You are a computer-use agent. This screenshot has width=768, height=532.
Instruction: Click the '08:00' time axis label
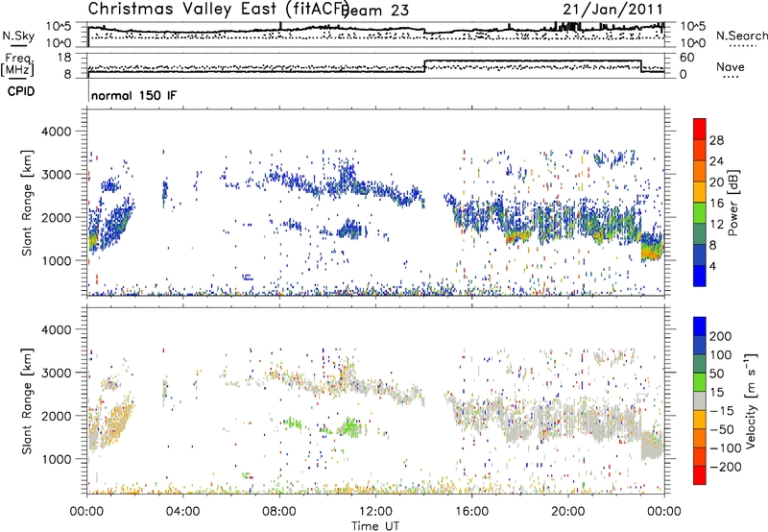(279, 512)
